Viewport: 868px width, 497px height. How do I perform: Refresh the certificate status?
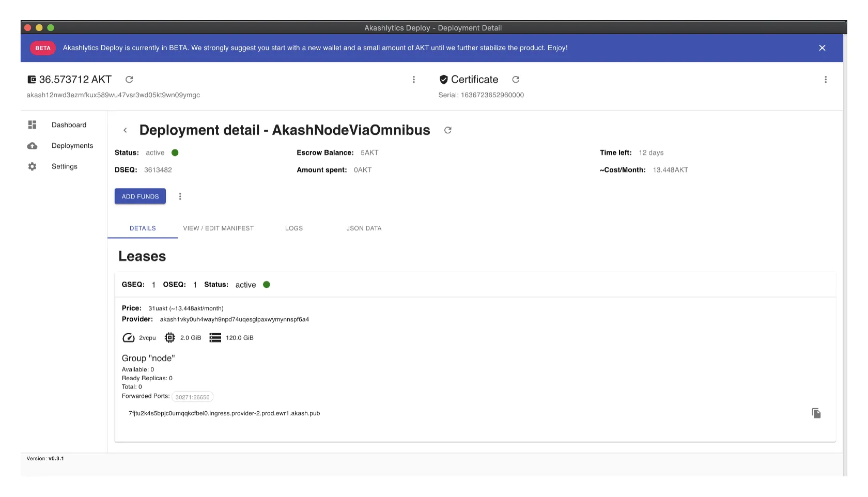click(x=516, y=80)
